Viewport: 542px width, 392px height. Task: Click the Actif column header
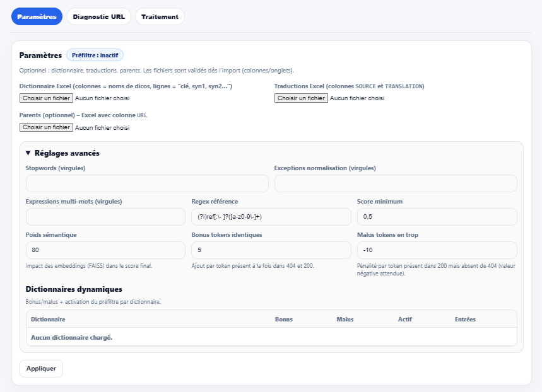[404, 320]
